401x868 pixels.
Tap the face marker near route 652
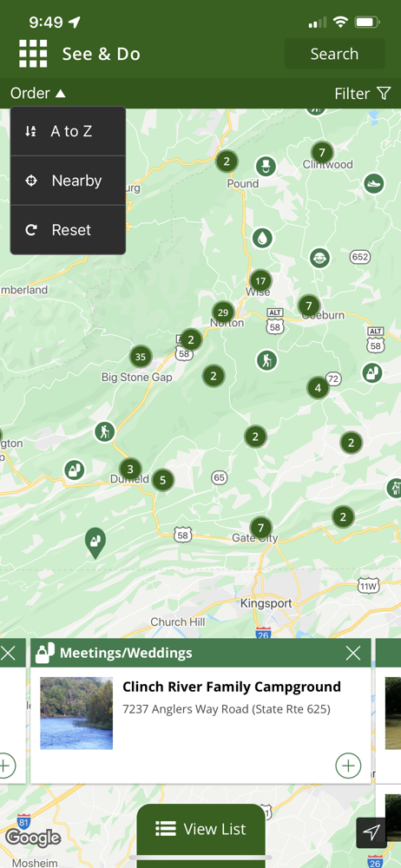pyautogui.click(x=319, y=258)
